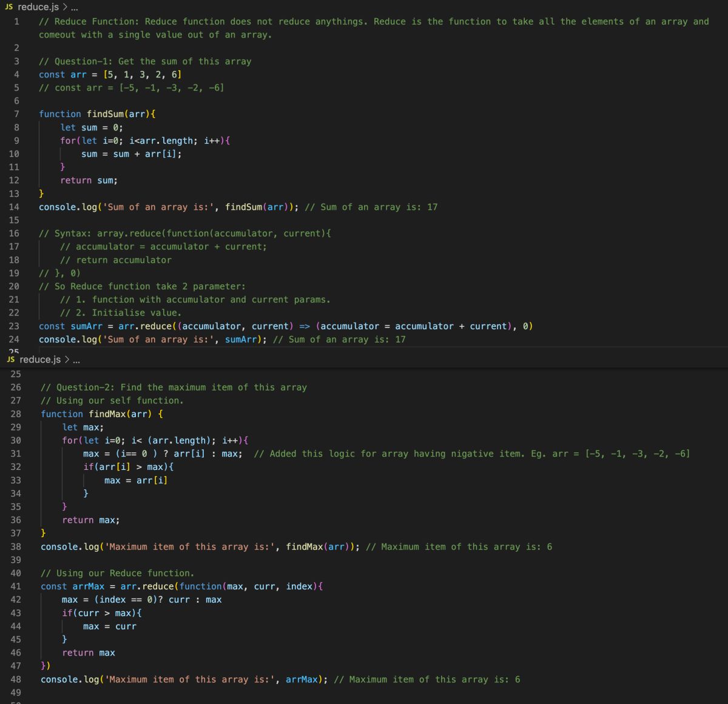Click 'arr.length' in the for loop on line 9

tap(166, 141)
